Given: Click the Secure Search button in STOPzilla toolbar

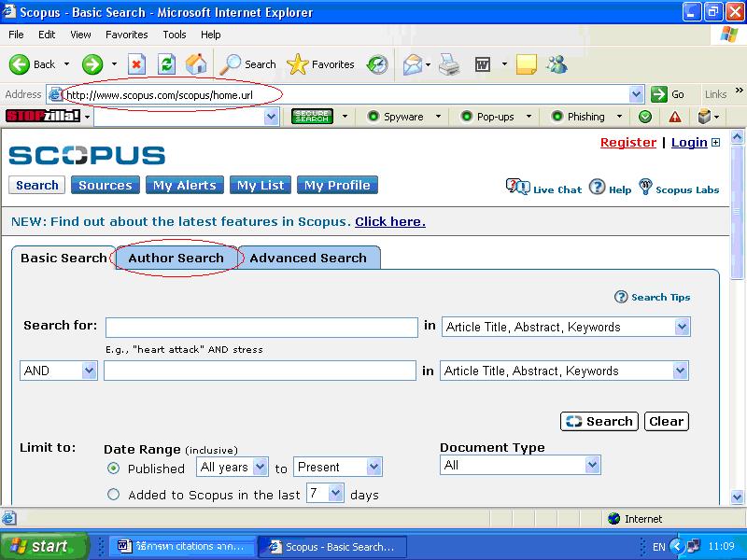Looking at the screenshot, I should tap(312, 116).
